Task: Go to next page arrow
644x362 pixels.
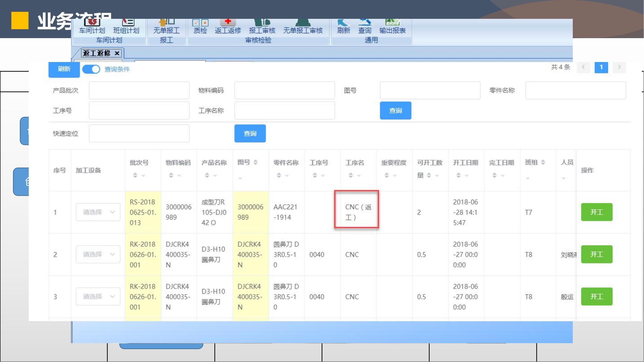Action: 619,67
